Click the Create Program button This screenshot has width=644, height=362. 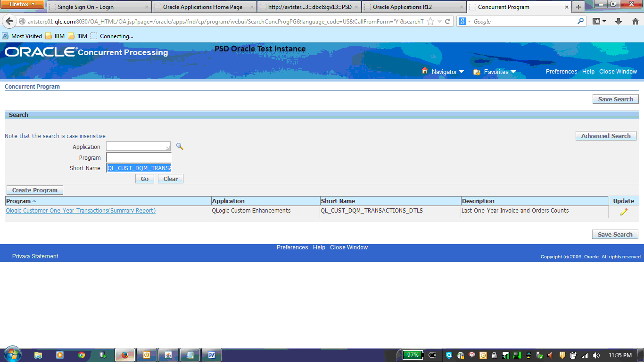(35, 190)
